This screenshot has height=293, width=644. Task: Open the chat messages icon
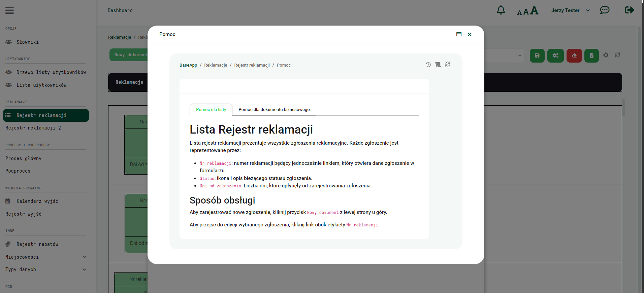pyautogui.click(x=605, y=10)
